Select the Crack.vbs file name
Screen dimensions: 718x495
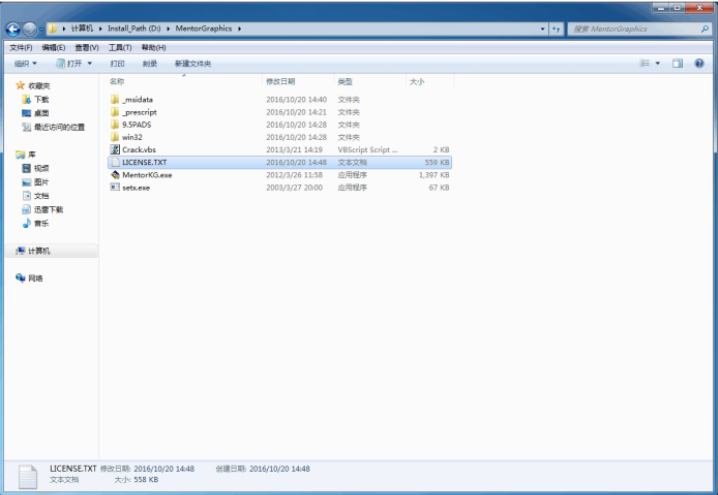click(x=139, y=149)
